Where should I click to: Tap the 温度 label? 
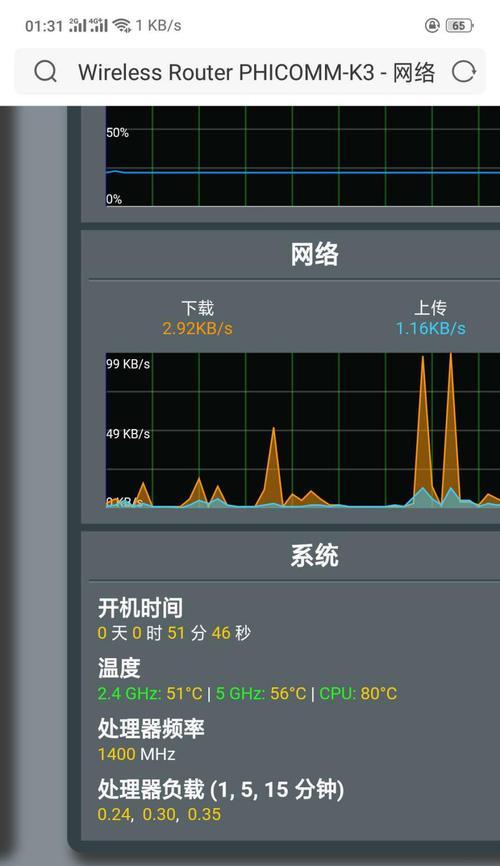[119, 668]
